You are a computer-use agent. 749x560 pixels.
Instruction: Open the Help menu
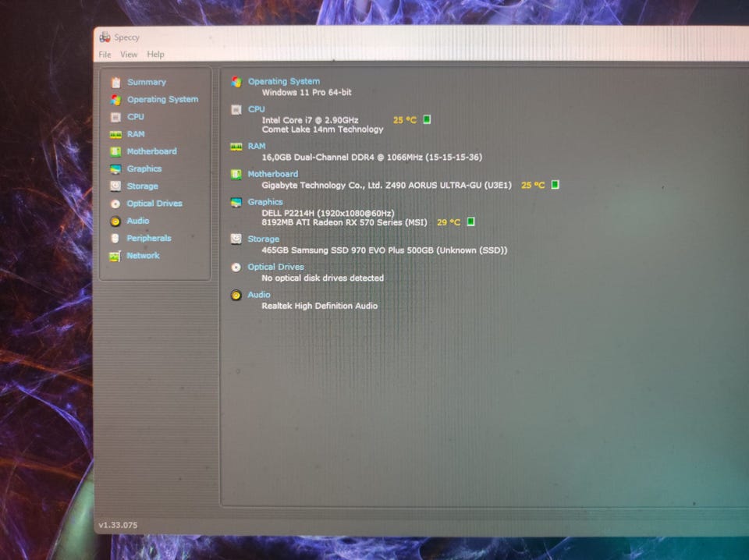tap(155, 55)
